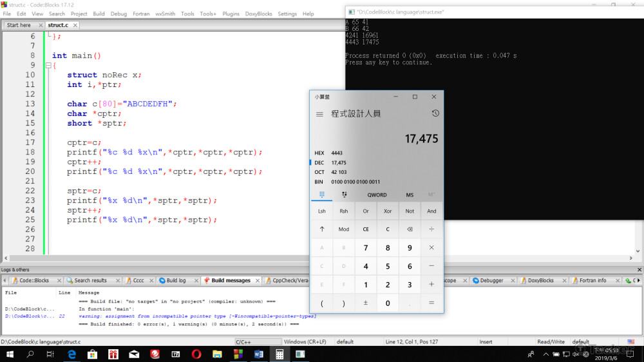
Task: Select the BIN number base
Action: (319, 182)
